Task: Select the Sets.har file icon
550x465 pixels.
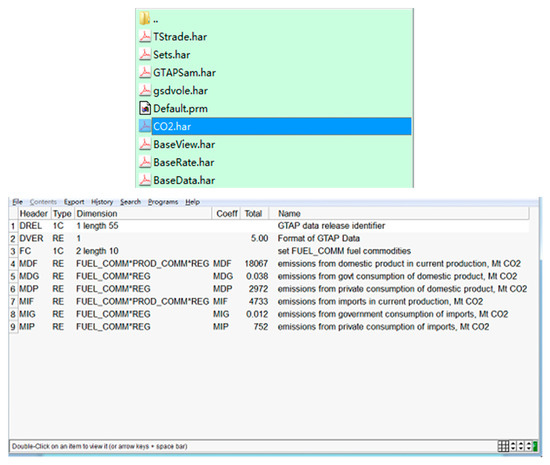Action: (x=145, y=54)
